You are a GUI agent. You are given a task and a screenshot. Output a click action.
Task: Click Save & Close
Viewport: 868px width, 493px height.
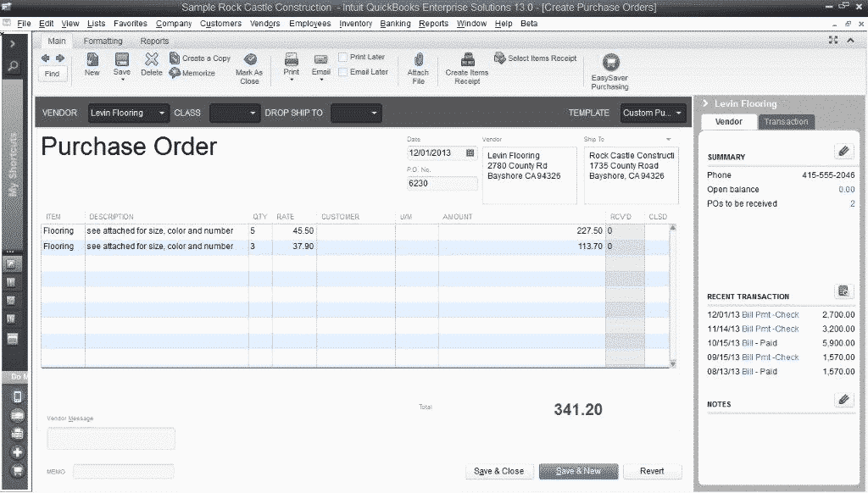498,472
